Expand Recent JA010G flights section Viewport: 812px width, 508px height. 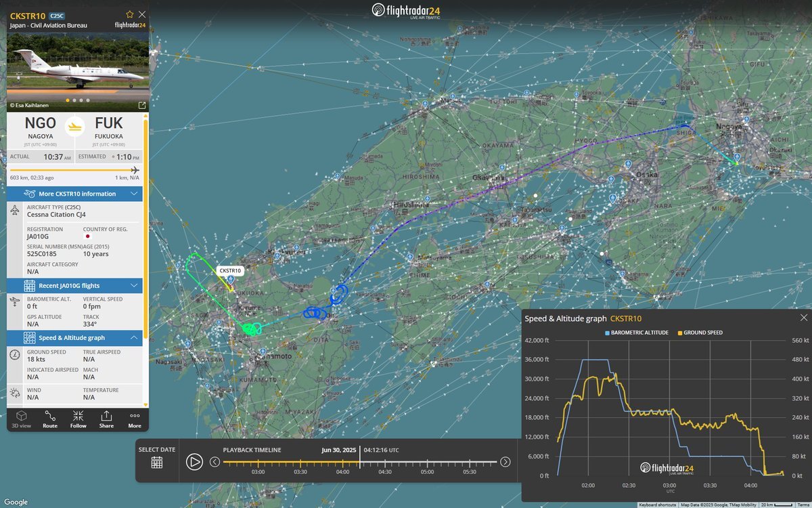point(74,286)
